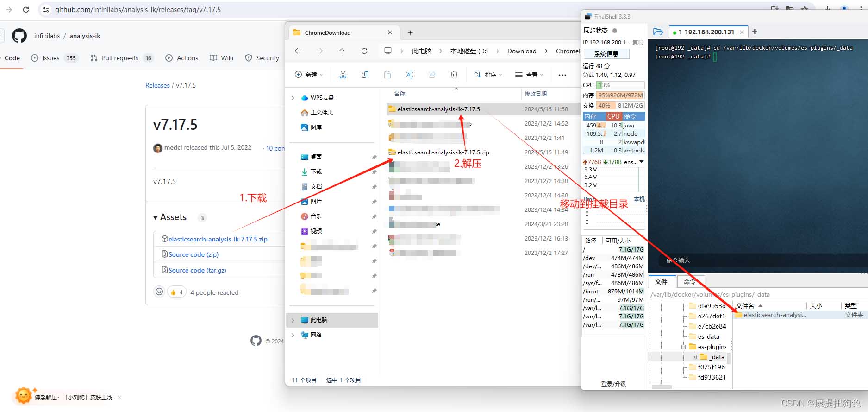Viewport: 868px width, 412px height.
Task: Click the Releases breadcrumb link
Action: 157,85
